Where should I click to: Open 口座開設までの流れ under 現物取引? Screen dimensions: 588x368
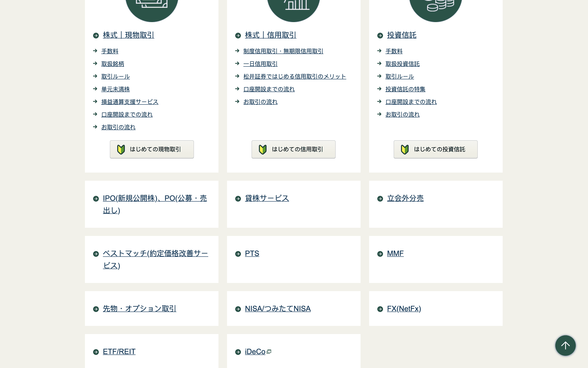click(127, 114)
